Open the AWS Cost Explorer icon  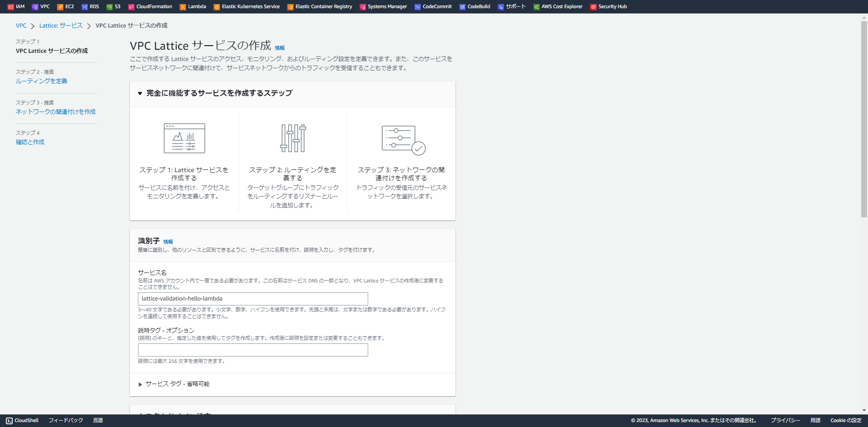pos(536,7)
